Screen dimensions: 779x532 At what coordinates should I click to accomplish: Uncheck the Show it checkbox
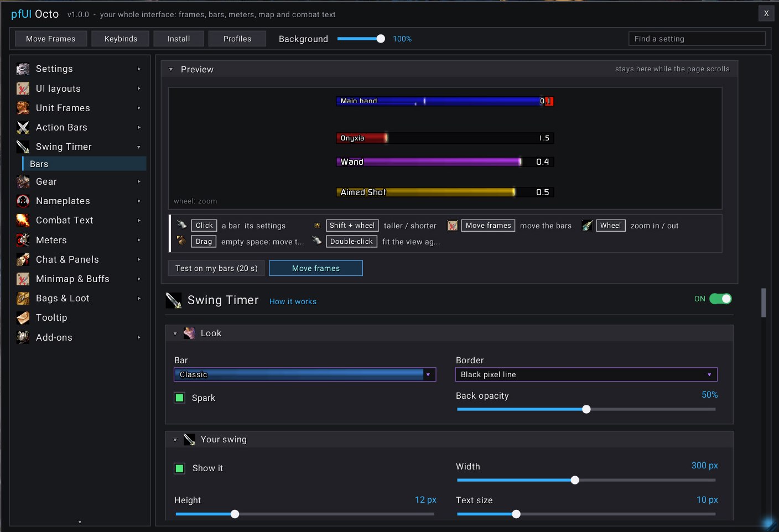pos(180,468)
